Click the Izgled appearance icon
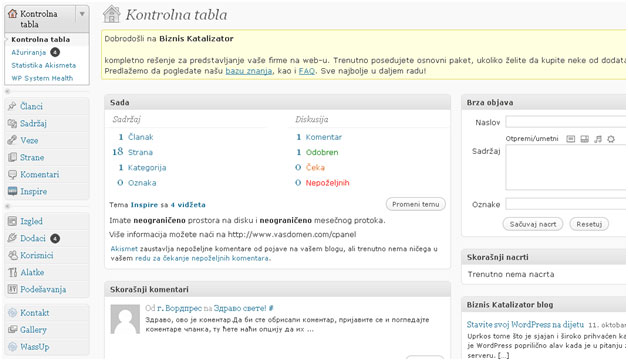The height and width of the screenshot is (361, 628). pyautogui.click(x=12, y=221)
